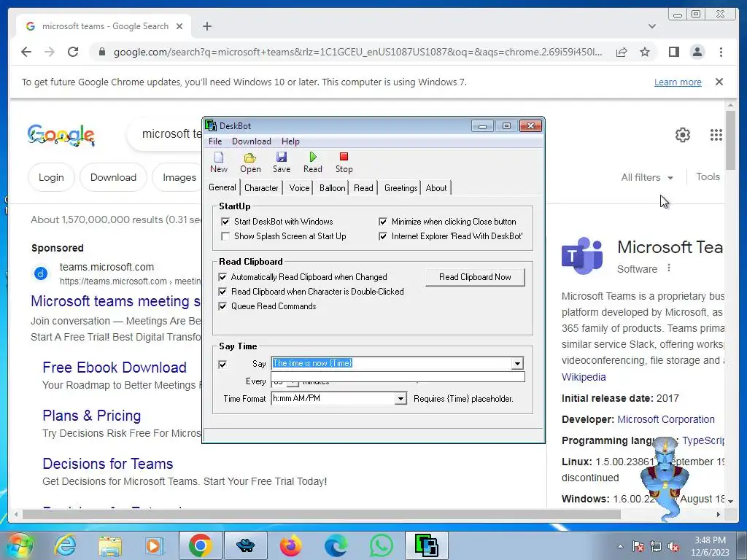The width and height of the screenshot is (747, 560).
Task: Switch to the Greetings tab
Action: tap(400, 188)
